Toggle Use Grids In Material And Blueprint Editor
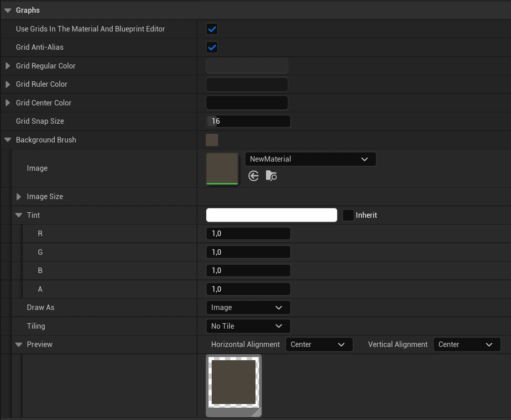Screen dimensions: 511x420 [212, 29]
